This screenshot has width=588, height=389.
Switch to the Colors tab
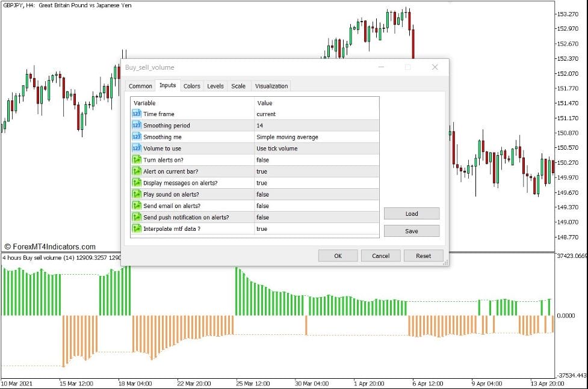[191, 85]
